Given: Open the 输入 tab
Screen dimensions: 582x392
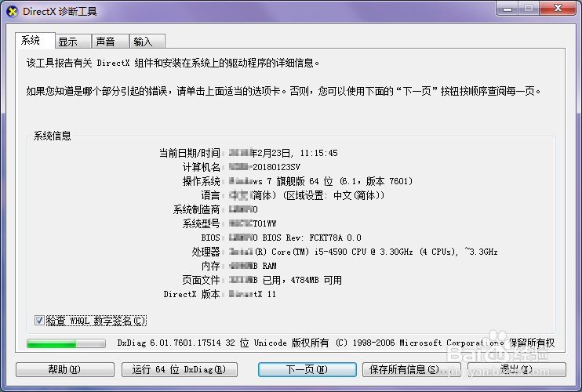Looking at the screenshot, I should [x=147, y=42].
